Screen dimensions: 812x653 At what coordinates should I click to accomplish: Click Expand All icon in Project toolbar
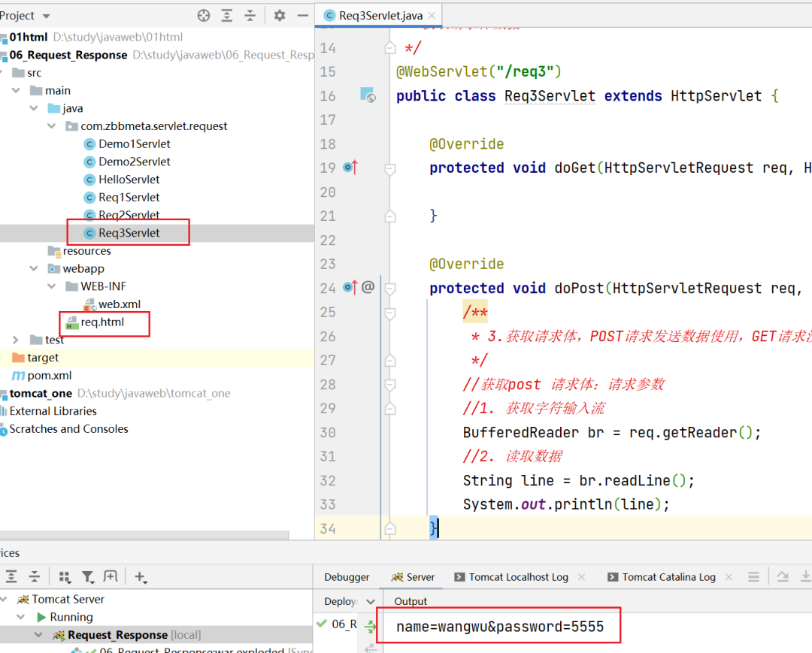pos(227,16)
